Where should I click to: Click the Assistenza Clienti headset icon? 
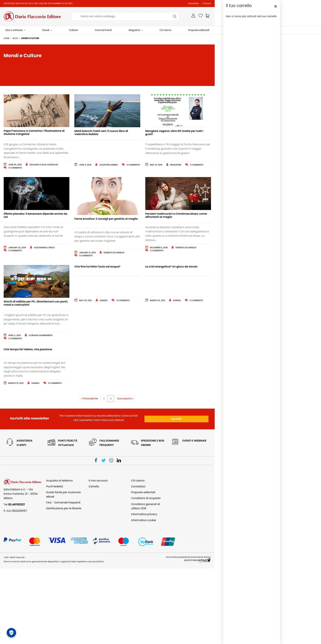(10, 442)
